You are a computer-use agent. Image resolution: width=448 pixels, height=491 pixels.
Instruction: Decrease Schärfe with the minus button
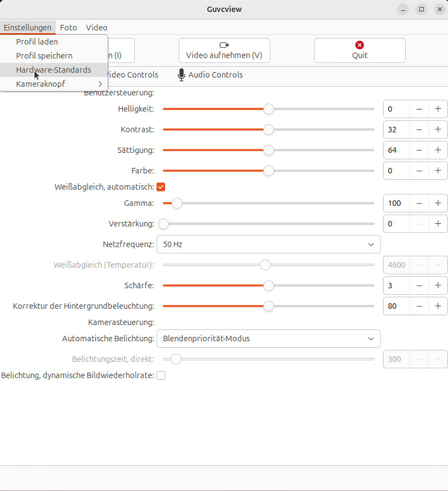[419, 286]
